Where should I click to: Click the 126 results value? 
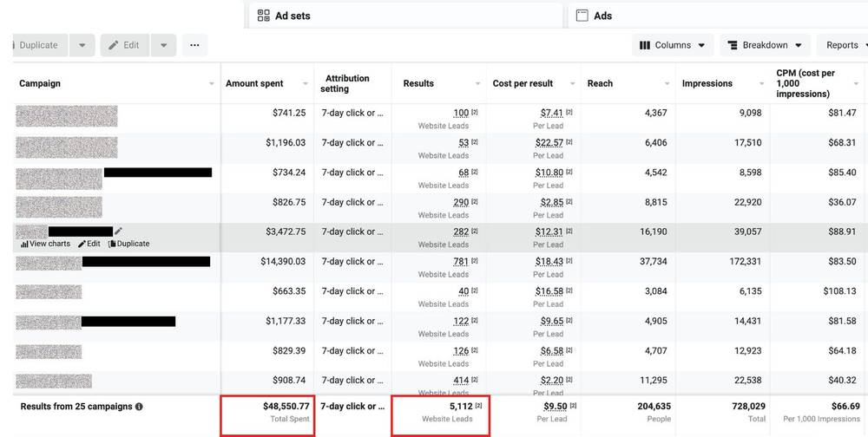pos(461,350)
